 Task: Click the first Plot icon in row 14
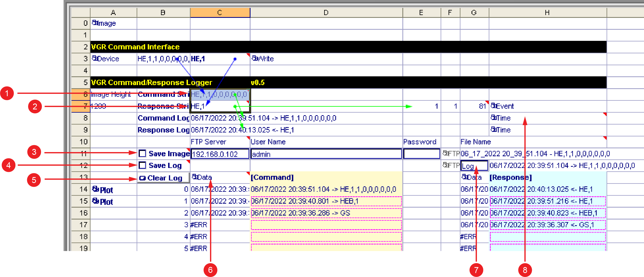pos(96,189)
